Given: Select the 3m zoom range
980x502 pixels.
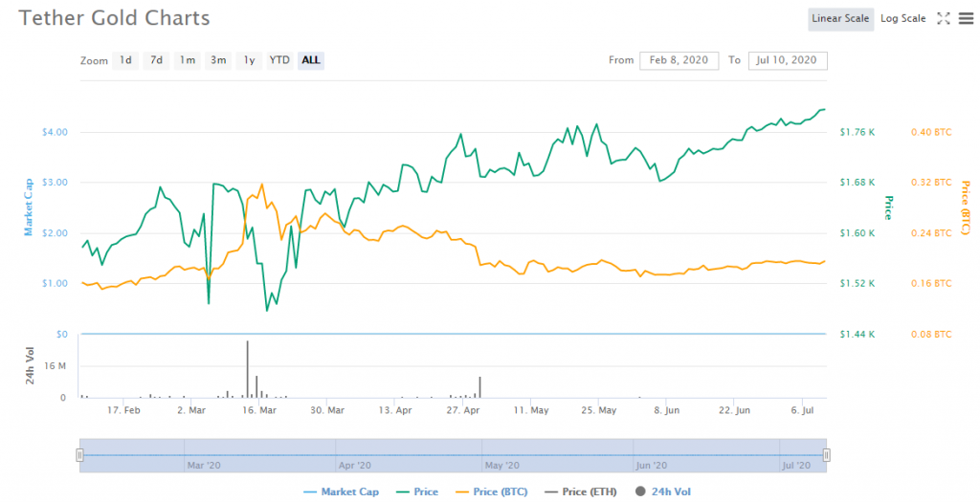Looking at the screenshot, I should [x=218, y=60].
